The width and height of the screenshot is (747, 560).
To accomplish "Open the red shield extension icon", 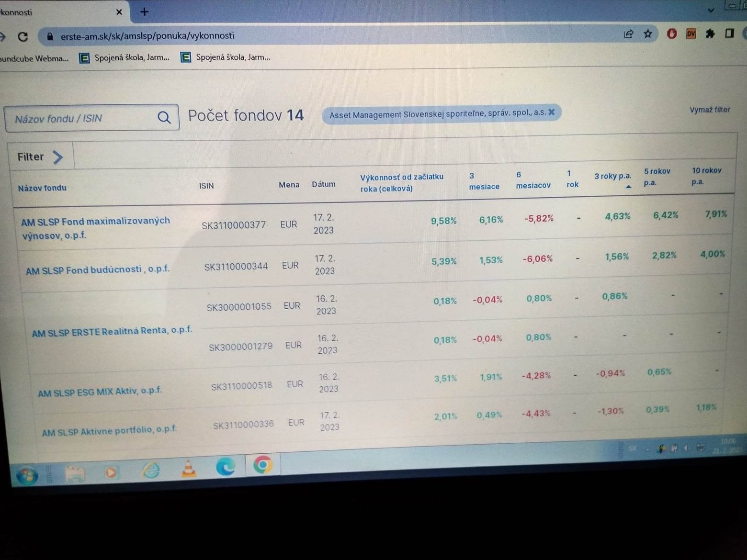I will 672,34.
